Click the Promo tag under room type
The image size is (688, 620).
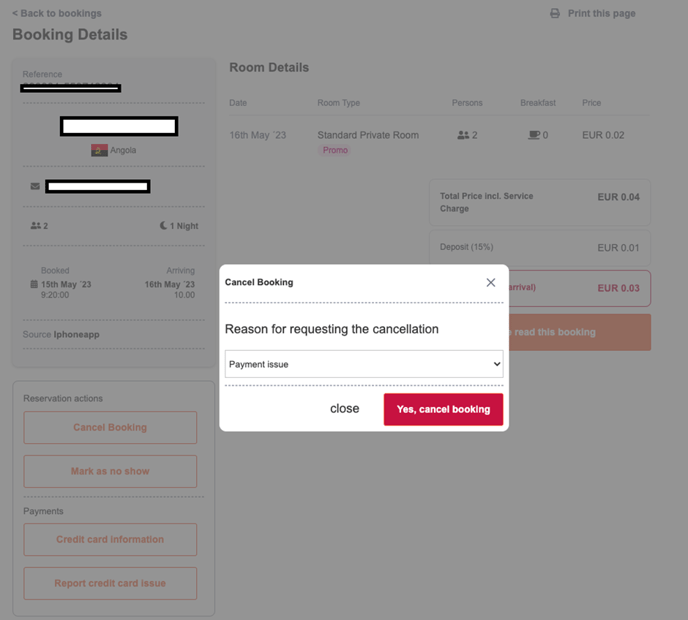click(x=335, y=151)
